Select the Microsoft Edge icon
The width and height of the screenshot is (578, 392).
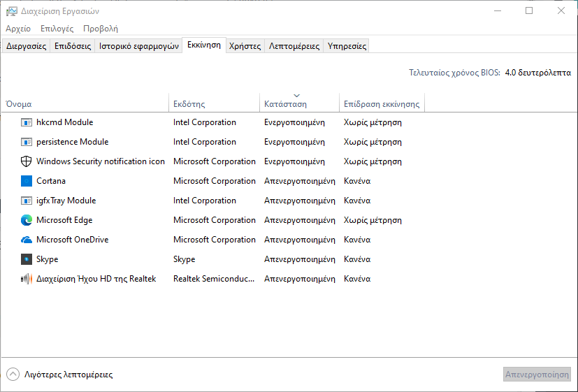[x=27, y=220]
